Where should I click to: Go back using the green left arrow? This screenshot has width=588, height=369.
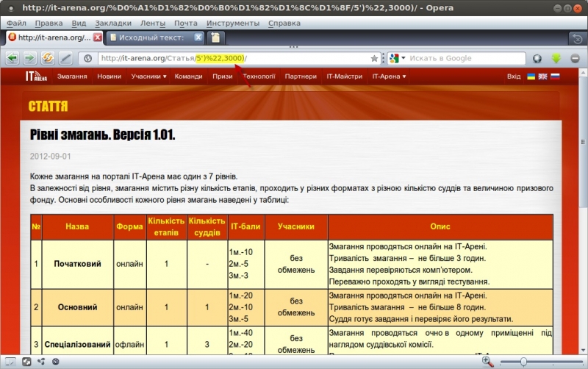[x=12, y=58]
